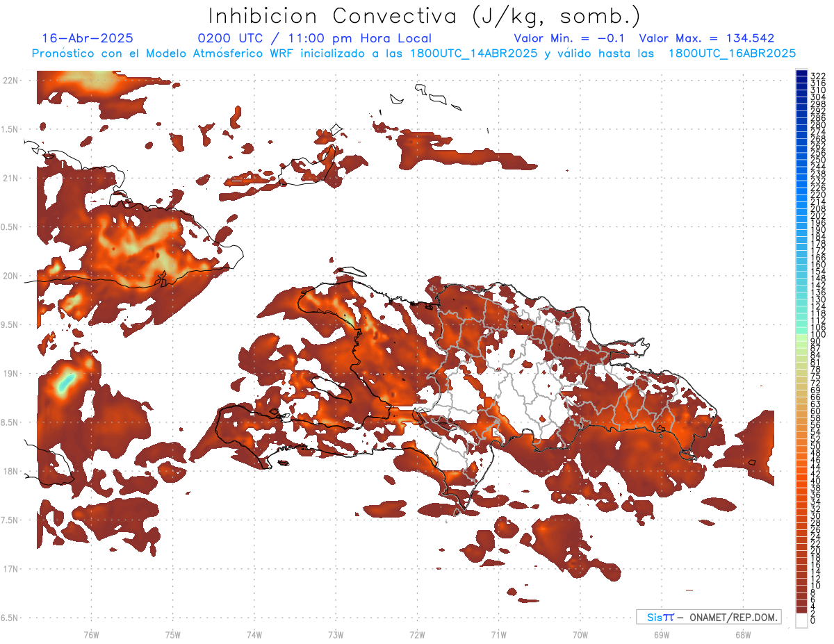
Task: Click the '100' color scale value
Action: tap(818, 335)
